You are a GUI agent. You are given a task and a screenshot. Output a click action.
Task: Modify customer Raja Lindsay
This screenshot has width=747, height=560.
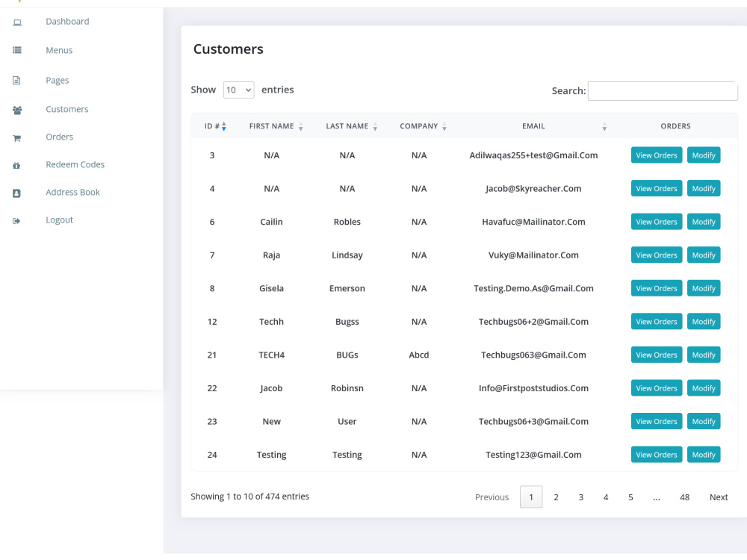(704, 255)
